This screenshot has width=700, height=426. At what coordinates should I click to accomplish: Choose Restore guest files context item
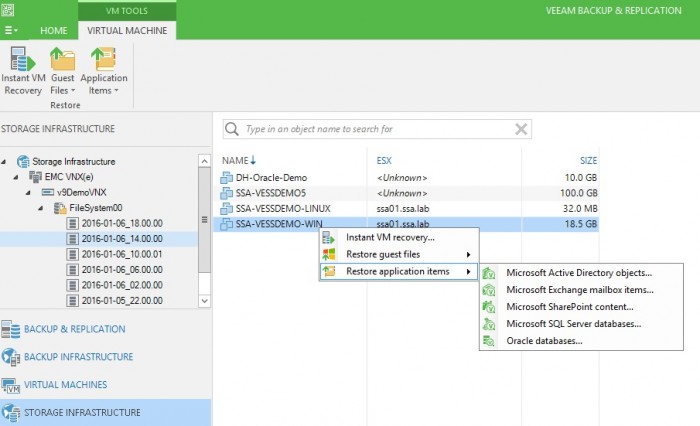pyautogui.click(x=399, y=255)
